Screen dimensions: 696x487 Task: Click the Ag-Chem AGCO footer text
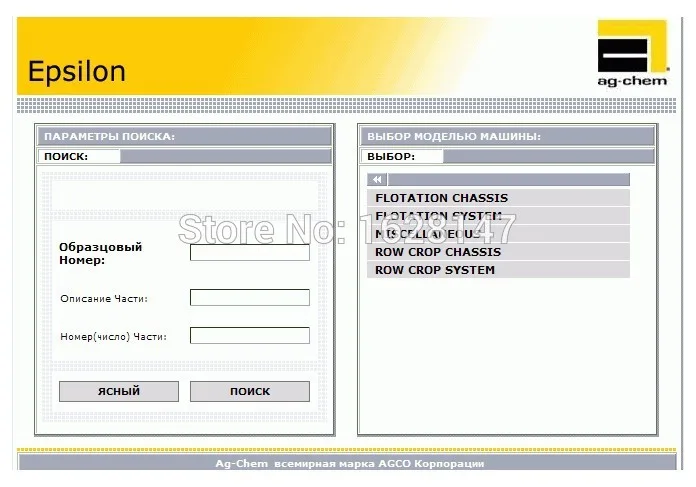pyautogui.click(x=350, y=463)
